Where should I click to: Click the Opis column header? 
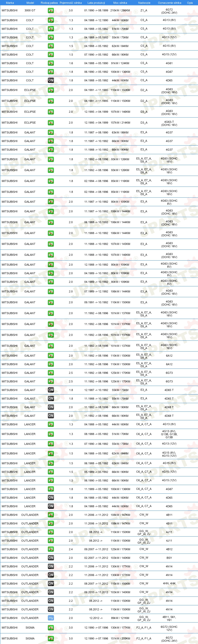tap(190, 3)
